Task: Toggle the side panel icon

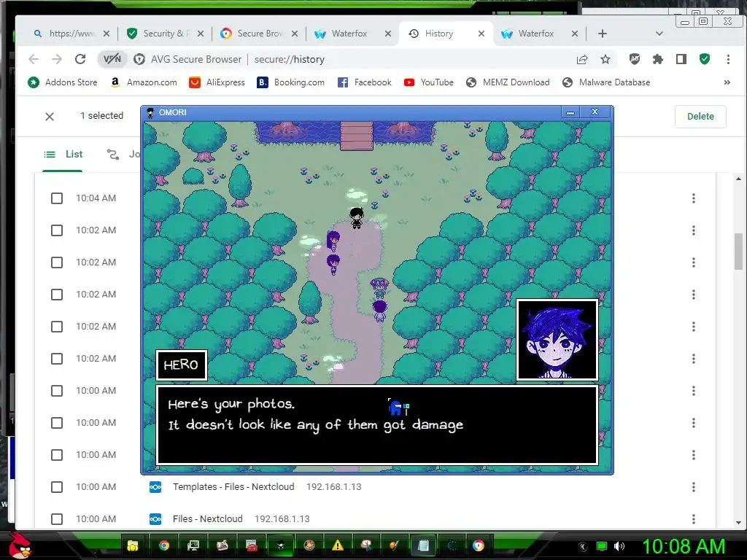Action: click(681, 59)
